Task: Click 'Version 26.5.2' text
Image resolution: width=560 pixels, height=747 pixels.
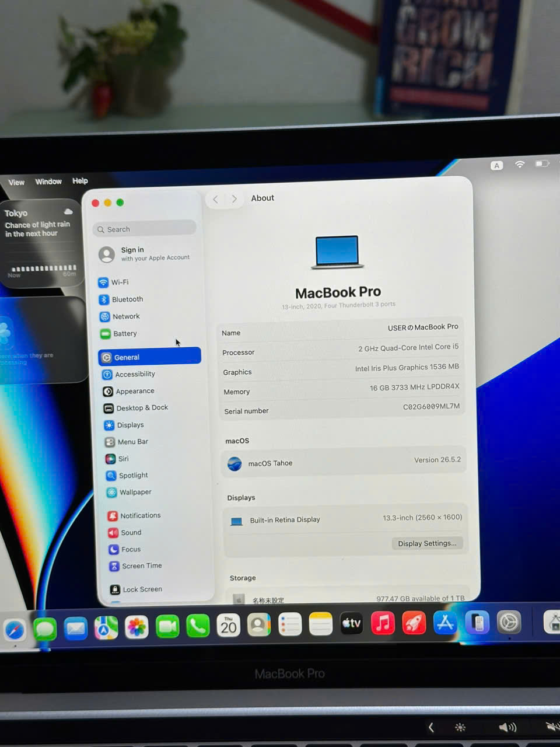Action: [x=437, y=460]
